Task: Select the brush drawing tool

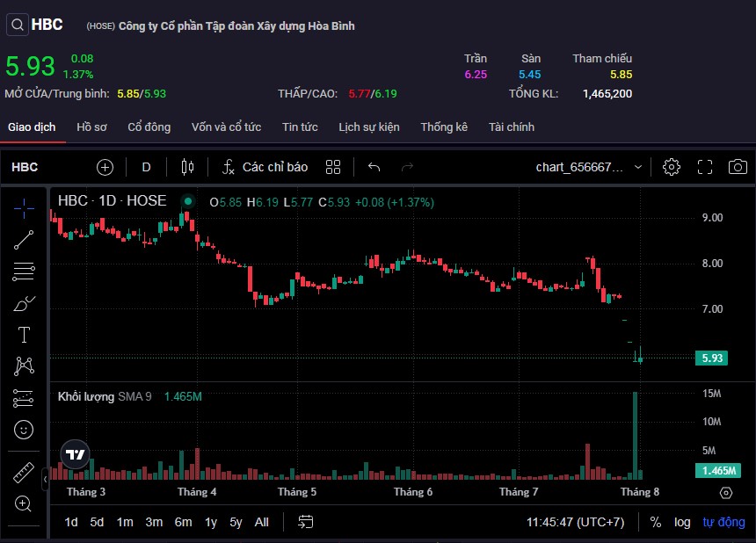Action: (x=24, y=303)
